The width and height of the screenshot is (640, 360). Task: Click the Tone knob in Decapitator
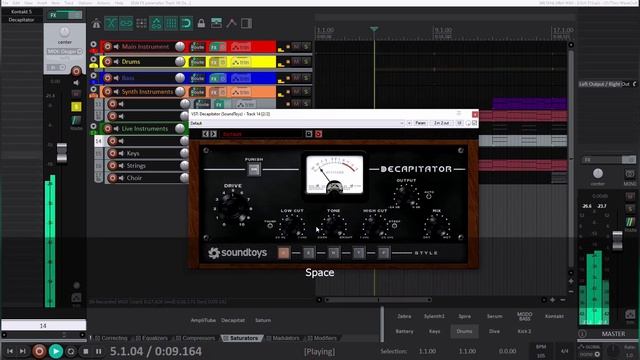pos(333,225)
